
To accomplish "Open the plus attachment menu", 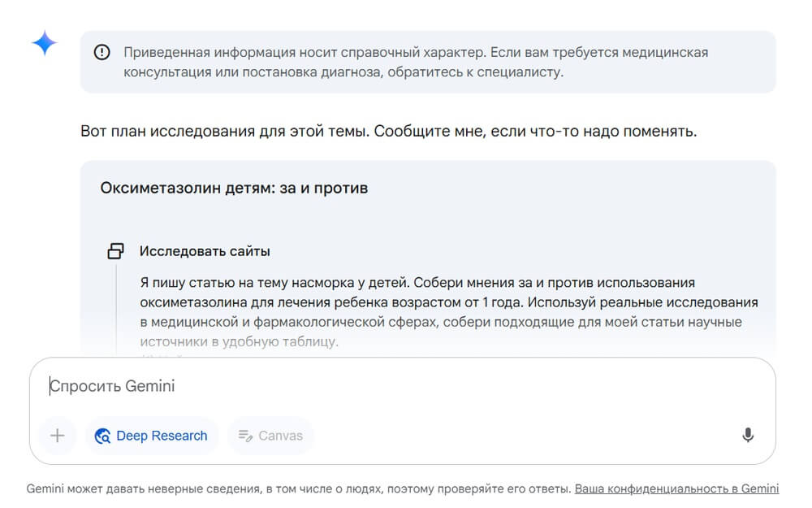I will (58, 436).
